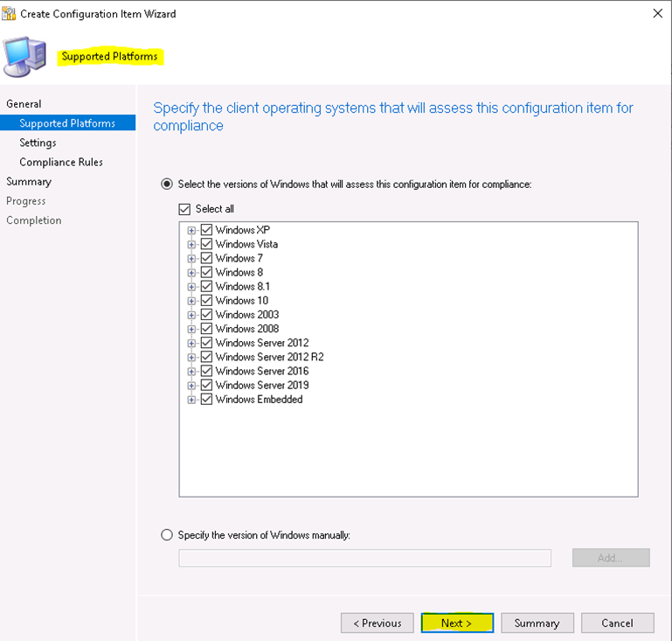Expand the Windows Server 2012 R2 node
Image resolution: width=672 pixels, height=641 pixels.
(191, 358)
